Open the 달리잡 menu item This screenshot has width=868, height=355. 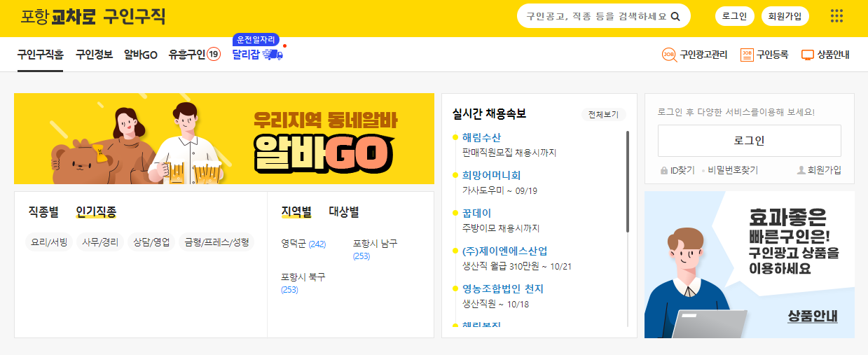[x=246, y=55]
